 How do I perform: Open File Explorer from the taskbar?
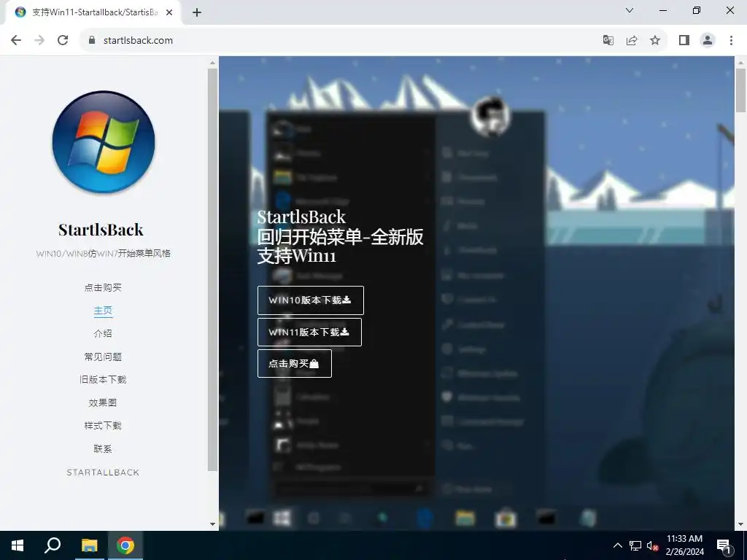[89, 545]
